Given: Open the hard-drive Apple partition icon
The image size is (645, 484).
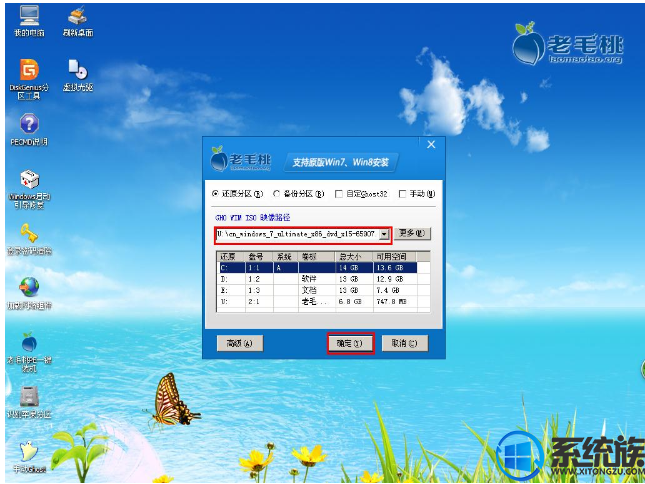Looking at the screenshot, I should pyautogui.click(x=29, y=402).
